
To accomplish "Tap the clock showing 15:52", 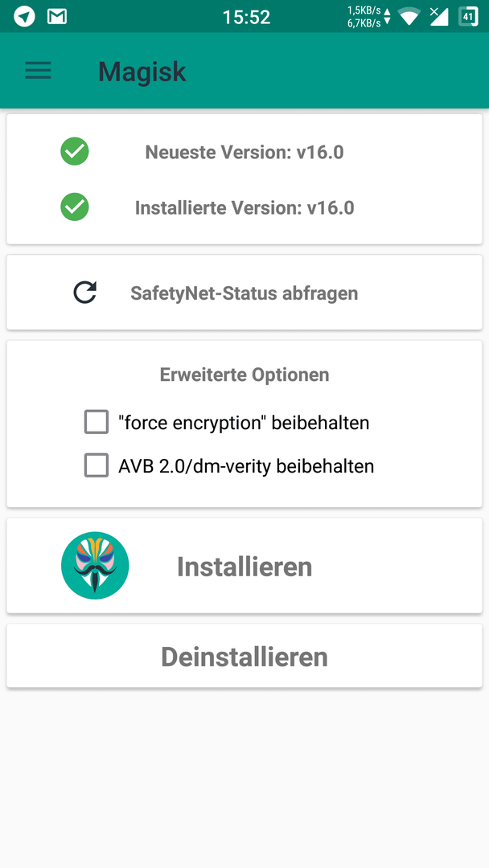I will pyautogui.click(x=246, y=17).
